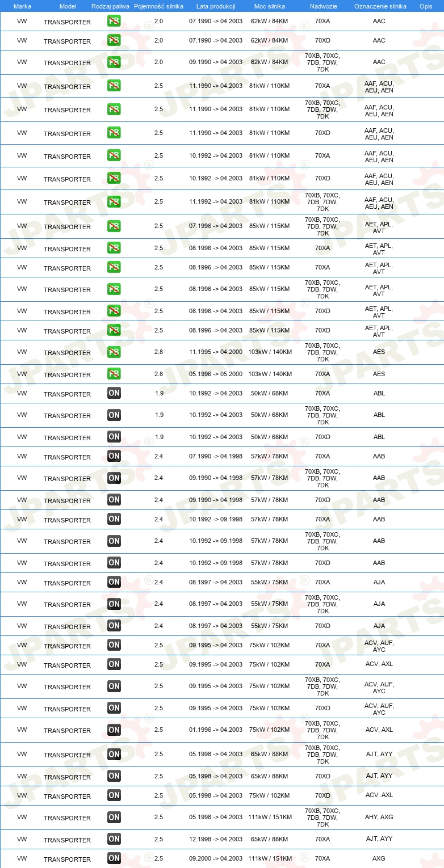Select the Pojemność silnika column header
This screenshot has width=444, height=868.
tap(158, 6)
